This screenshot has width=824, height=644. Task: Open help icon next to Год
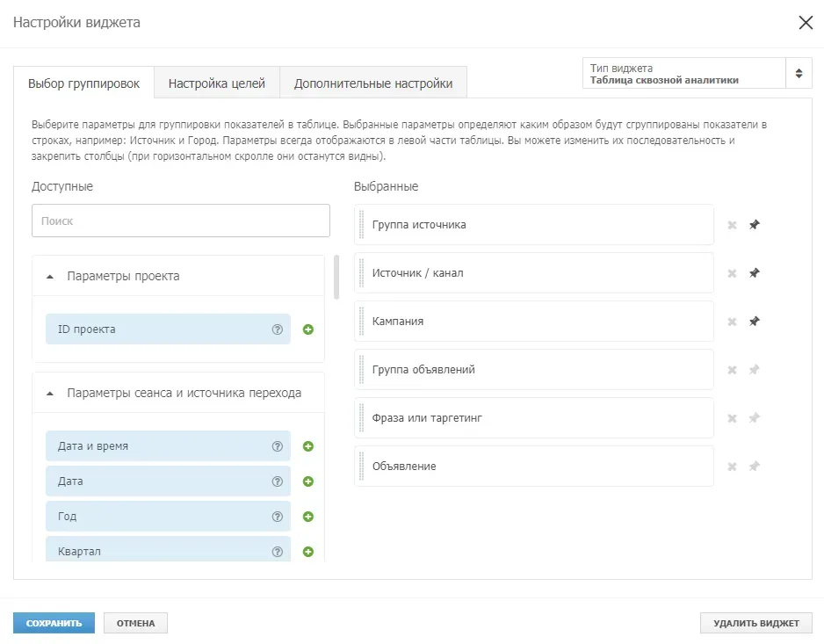[278, 517]
